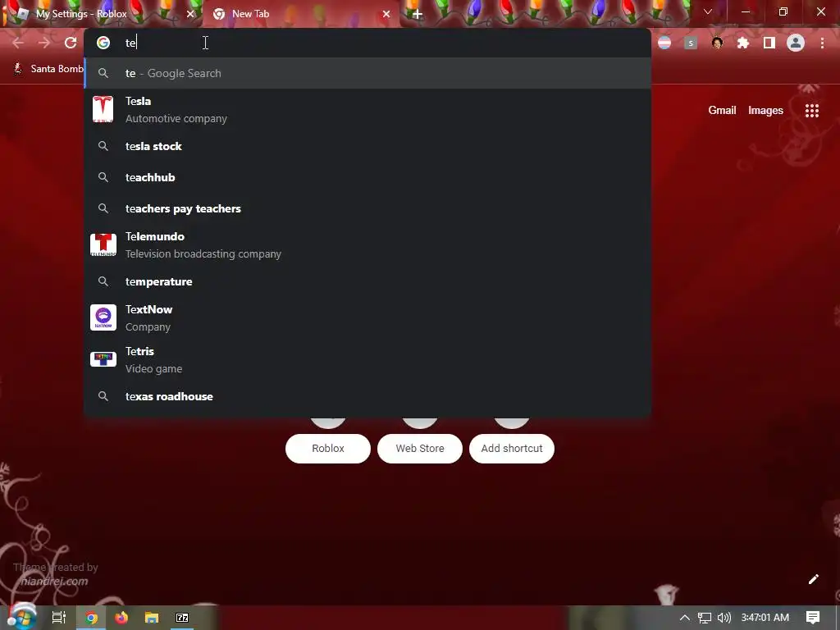Open the Images link
The image size is (840, 630).
765,111
